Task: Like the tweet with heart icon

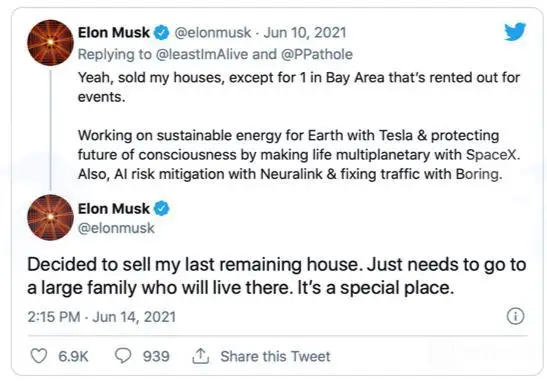Action: click(38, 356)
